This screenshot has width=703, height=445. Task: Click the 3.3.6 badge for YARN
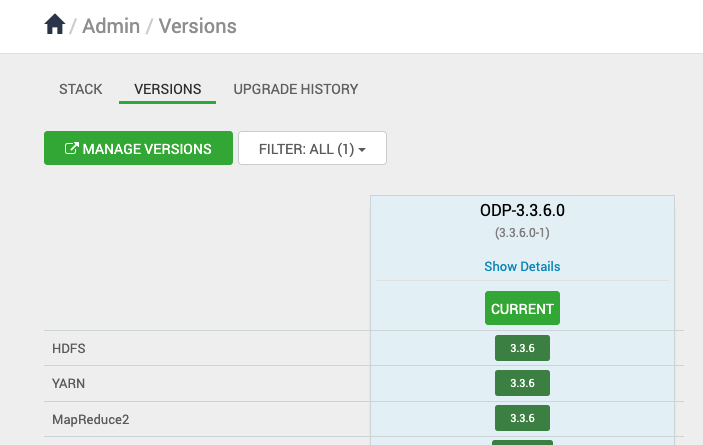pyautogui.click(x=522, y=383)
